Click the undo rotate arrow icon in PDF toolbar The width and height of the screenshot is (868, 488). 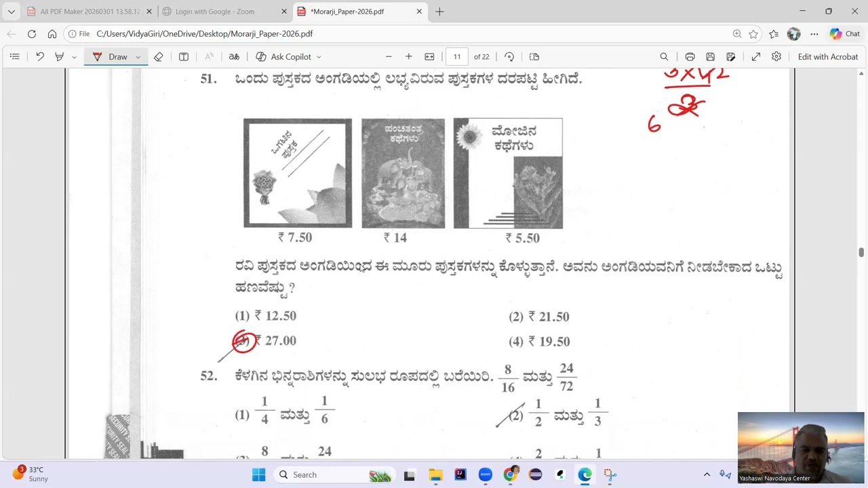(40, 57)
